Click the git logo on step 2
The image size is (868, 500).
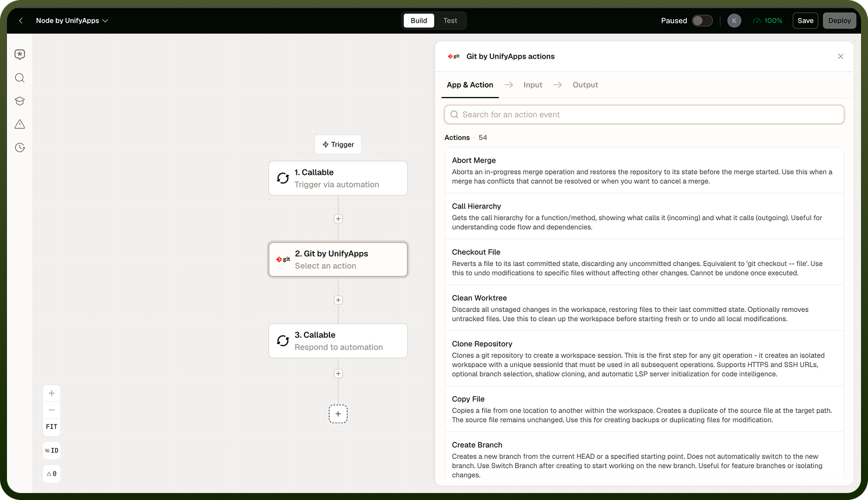click(x=283, y=260)
